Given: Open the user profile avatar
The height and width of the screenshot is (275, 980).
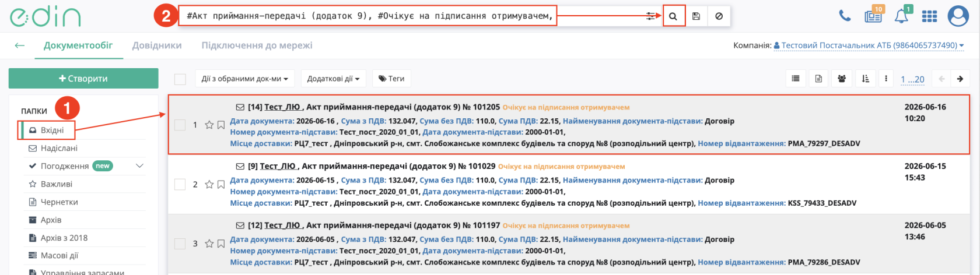Looking at the screenshot, I should [958, 16].
